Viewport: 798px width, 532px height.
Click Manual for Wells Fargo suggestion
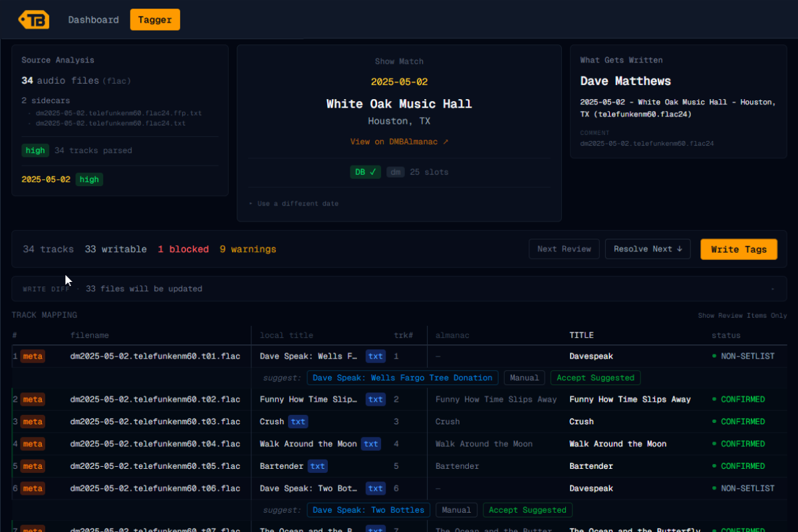[x=524, y=378]
